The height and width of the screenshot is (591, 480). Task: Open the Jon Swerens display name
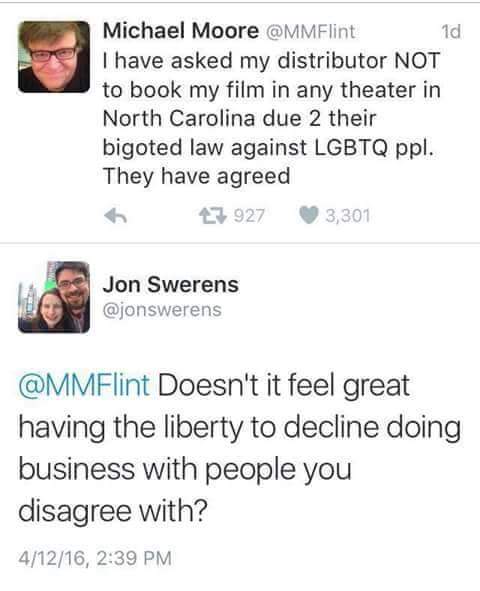[x=171, y=285]
